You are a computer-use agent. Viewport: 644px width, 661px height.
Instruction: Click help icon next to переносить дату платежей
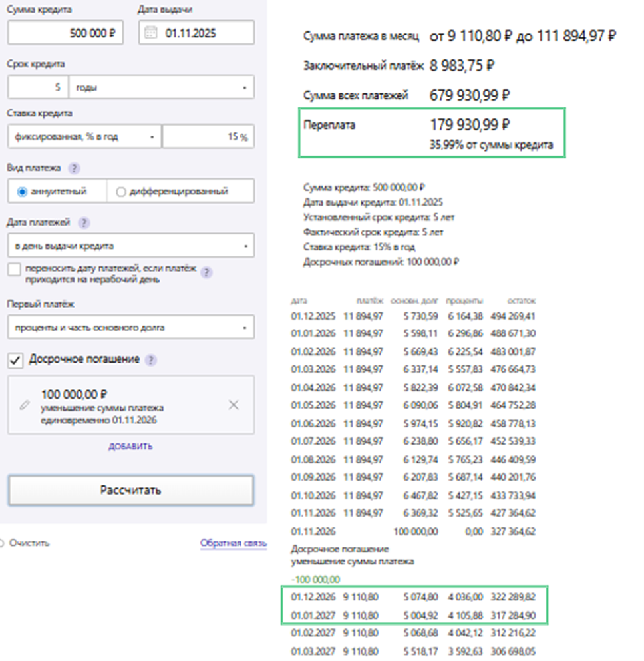coord(207,272)
